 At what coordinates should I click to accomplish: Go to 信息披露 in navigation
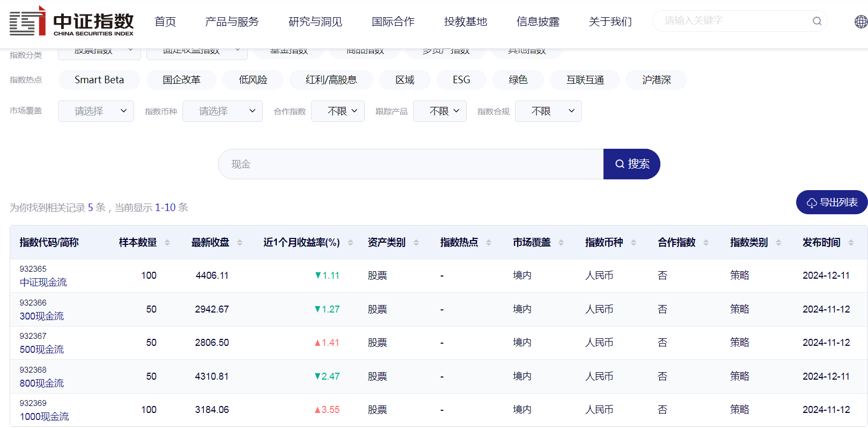point(538,21)
